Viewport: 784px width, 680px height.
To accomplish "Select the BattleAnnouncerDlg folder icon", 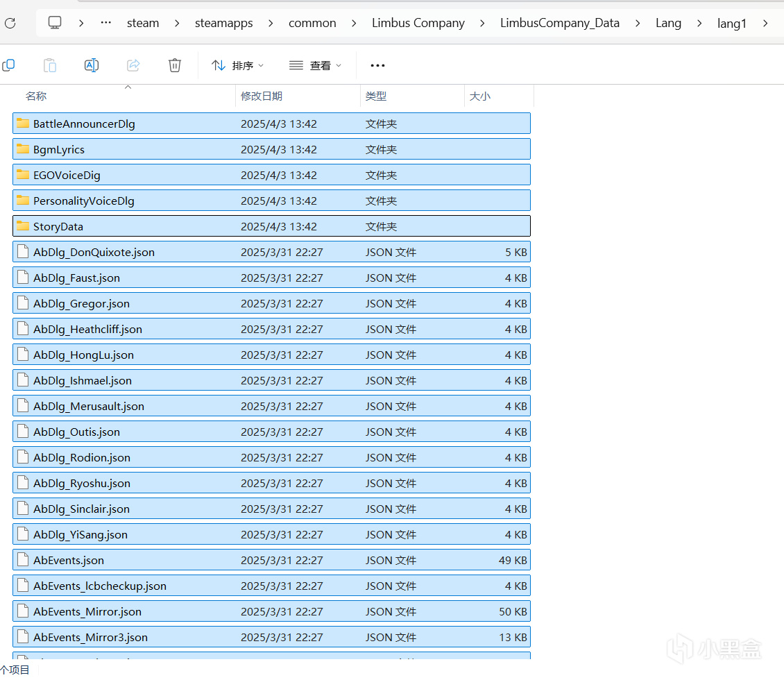I will 22,123.
